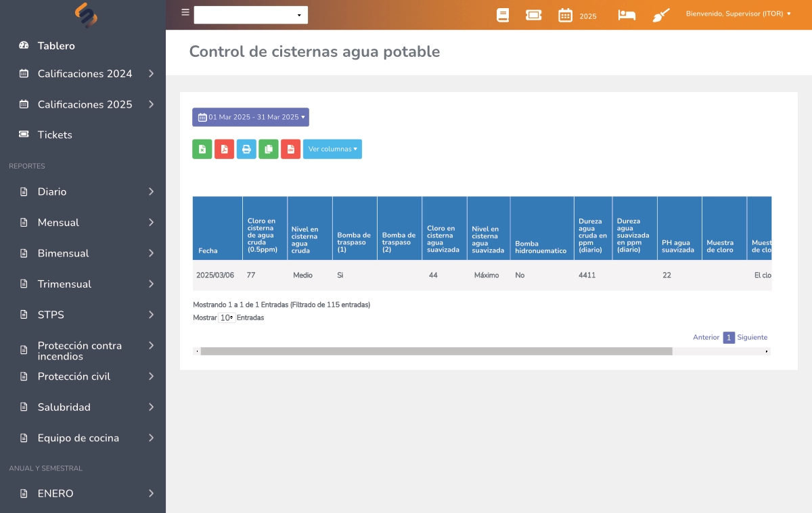
Task: Expand the Calificaciones 2025 menu
Action: (x=85, y=104)
